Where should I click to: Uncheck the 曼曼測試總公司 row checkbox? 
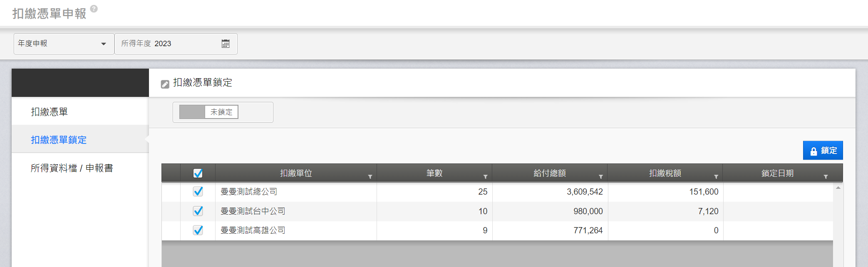[x=198, y=191]
